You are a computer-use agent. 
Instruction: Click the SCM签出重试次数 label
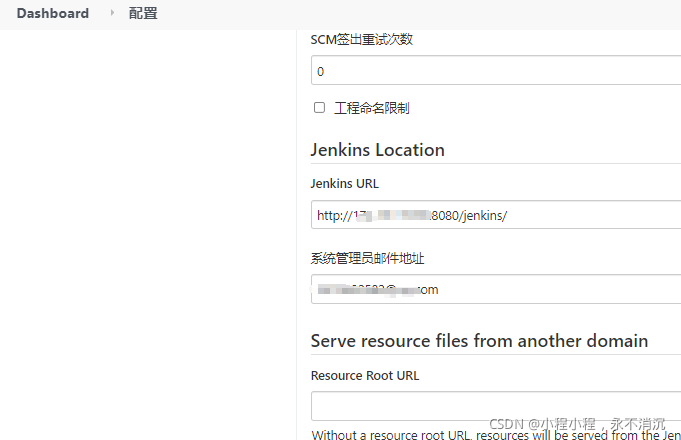pos(361,40)
